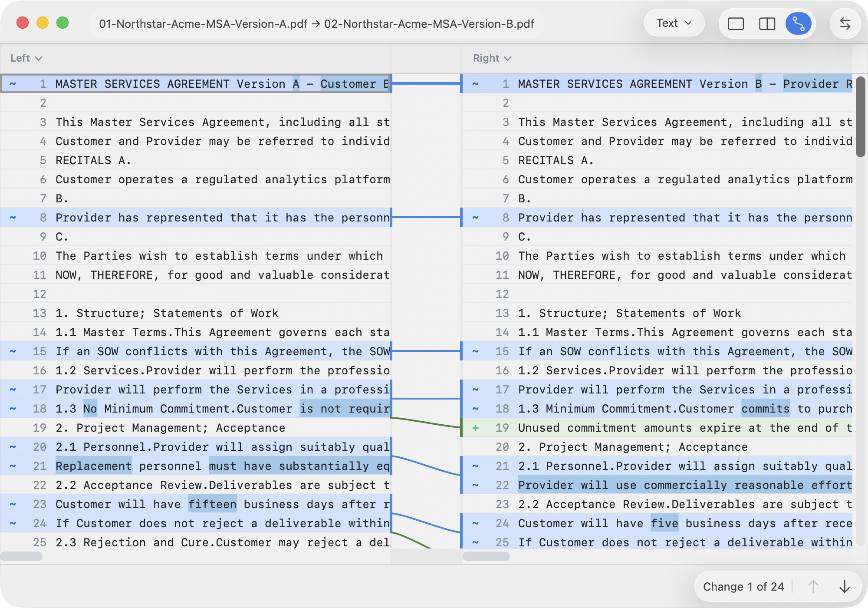Click the right pane horizontal scrollbar
The height and width of the screenshot is (608, 868).
[487, 556]
